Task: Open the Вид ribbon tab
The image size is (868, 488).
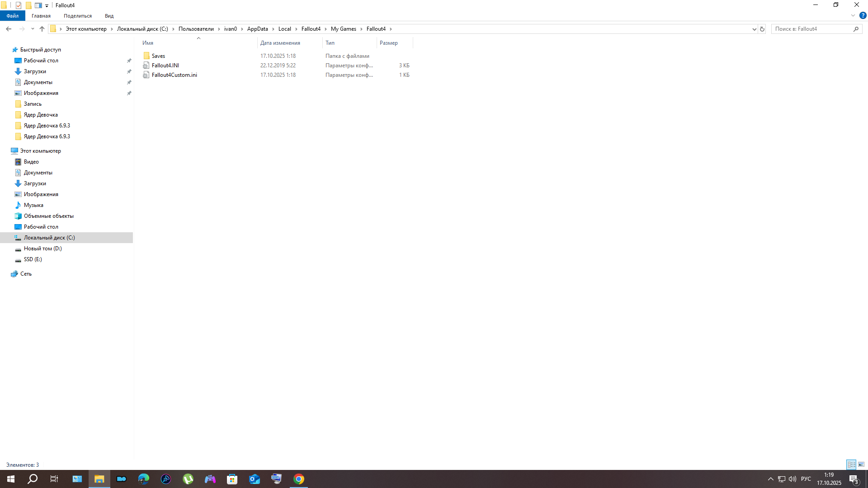Action: click(109, 16)
